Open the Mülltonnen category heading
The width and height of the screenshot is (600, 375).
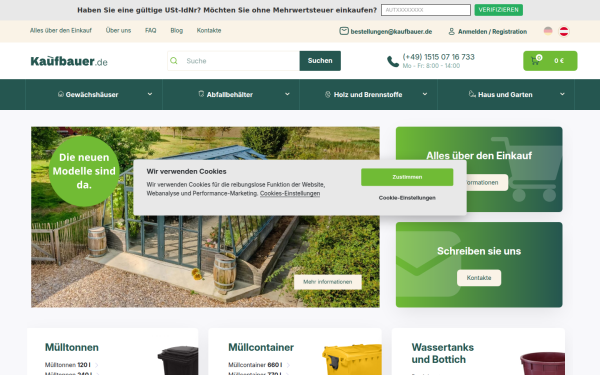coord(72,347)
